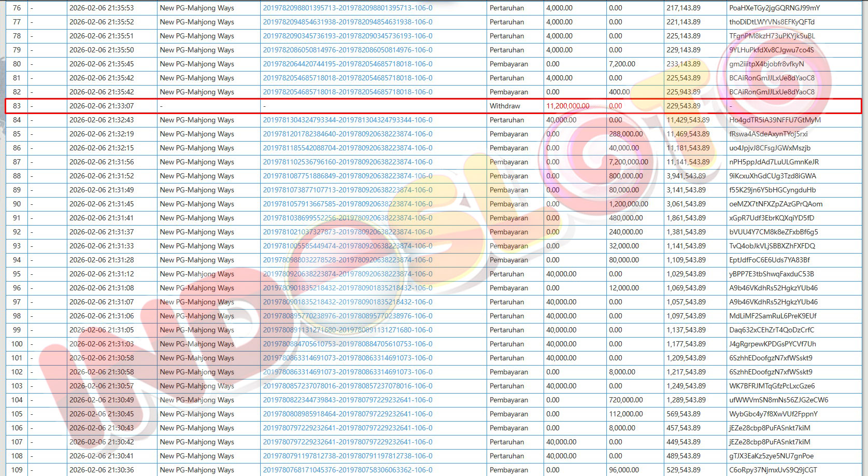
Task: Open the transaction ID link in row 78
Action: 347,36
